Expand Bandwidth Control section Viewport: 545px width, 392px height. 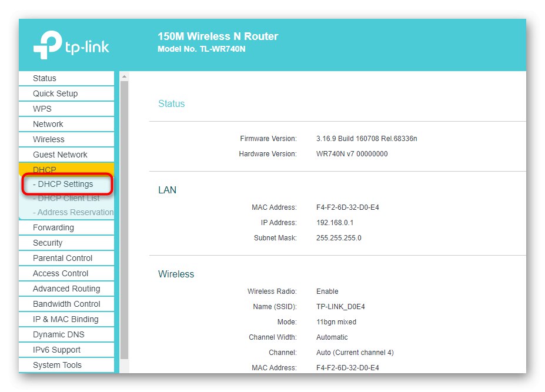(x=66, y=304)
